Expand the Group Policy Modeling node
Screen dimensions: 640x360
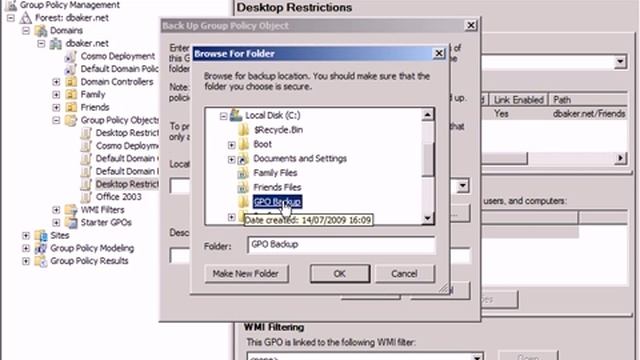(26, 248)
